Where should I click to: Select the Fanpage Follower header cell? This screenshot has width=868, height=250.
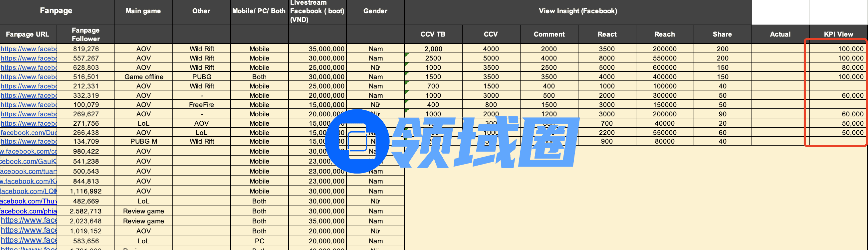tap(86, 34)
